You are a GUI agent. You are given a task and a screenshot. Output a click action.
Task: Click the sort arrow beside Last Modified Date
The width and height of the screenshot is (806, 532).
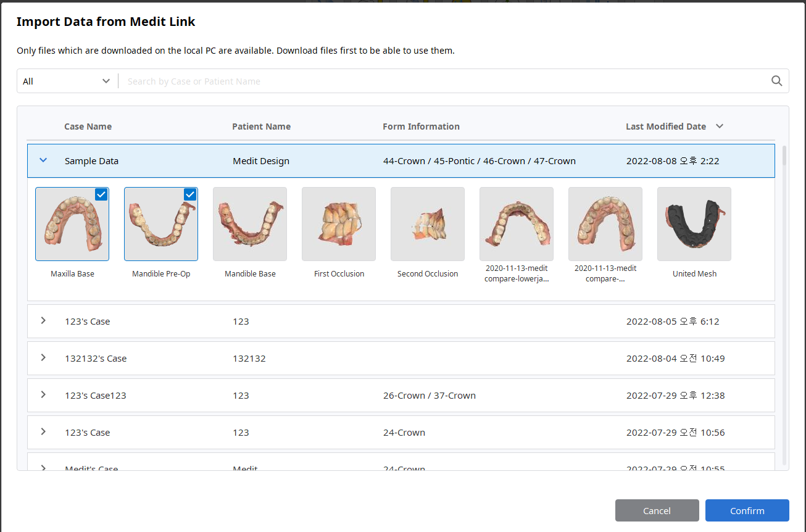coord(720,126)
